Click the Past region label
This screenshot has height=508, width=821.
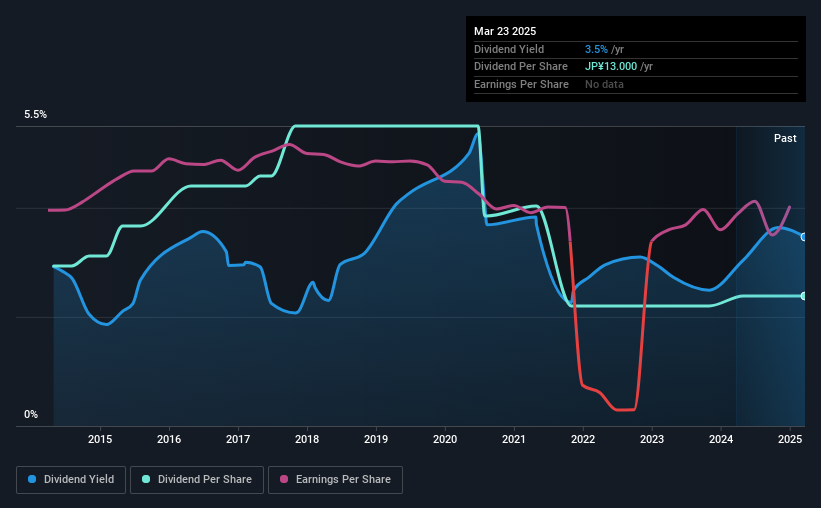(x=785, y=138)
